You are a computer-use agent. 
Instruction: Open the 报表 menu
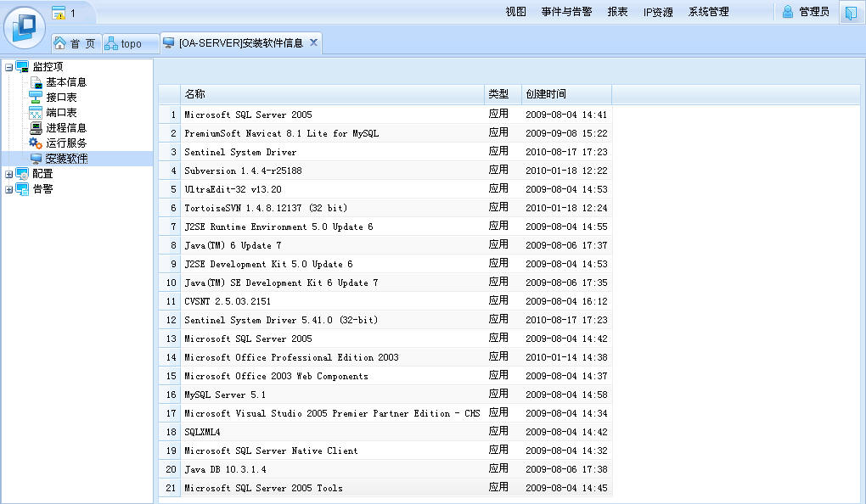click(x=617, y=12)
